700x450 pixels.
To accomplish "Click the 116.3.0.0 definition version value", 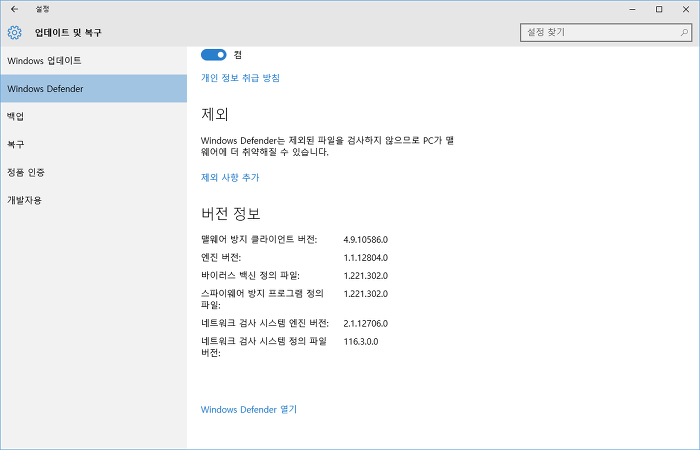I will point(361,342).
